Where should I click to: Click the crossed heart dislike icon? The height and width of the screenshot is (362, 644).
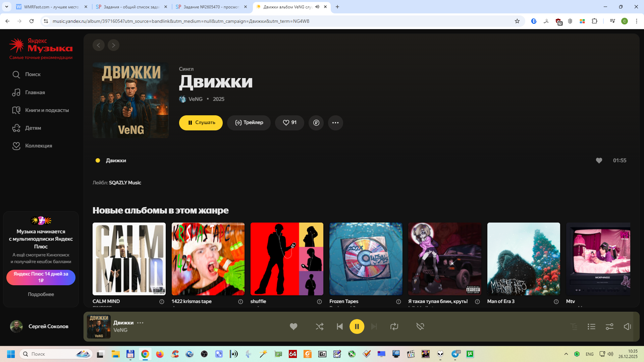pyautogui.click(x=420, y=326)
